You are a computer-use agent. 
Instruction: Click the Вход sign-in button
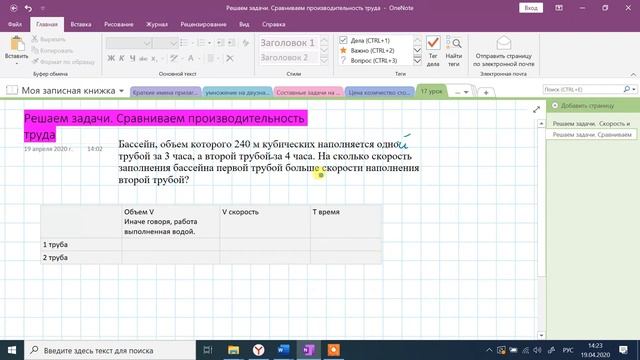pyautogui.click(x=531, y=8)
